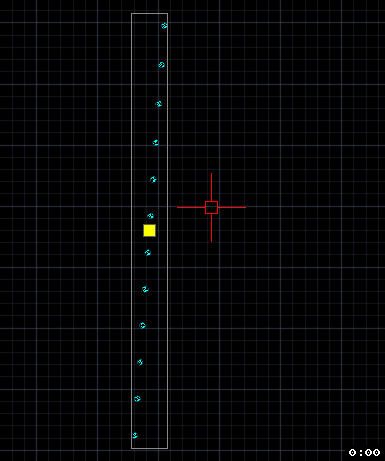Click the right arm of red crosshair
Screen dimensions: 385x461
point(232,207)
